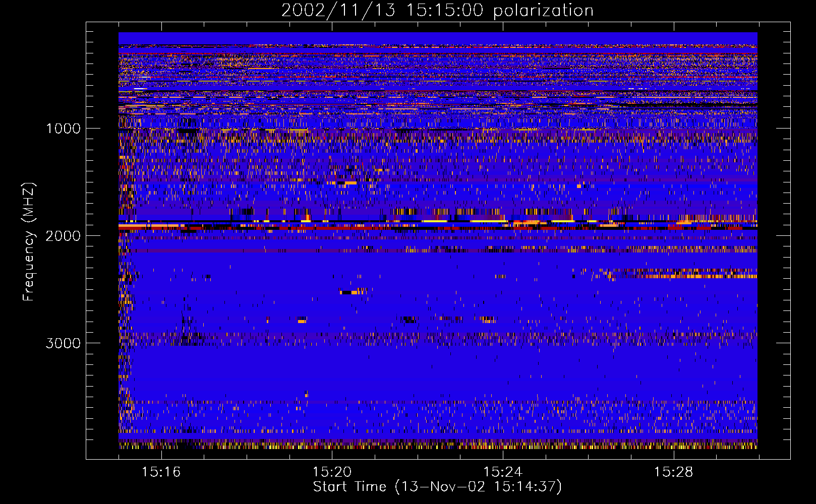This screenshot has width=816, height=504.
Task: Click the "Start Time (13-Nov-02 15:14:37)" label
Action: click(437, 487)
